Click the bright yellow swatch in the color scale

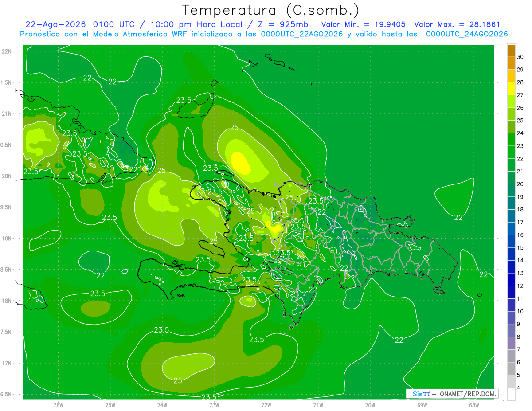tap(511, 88)
